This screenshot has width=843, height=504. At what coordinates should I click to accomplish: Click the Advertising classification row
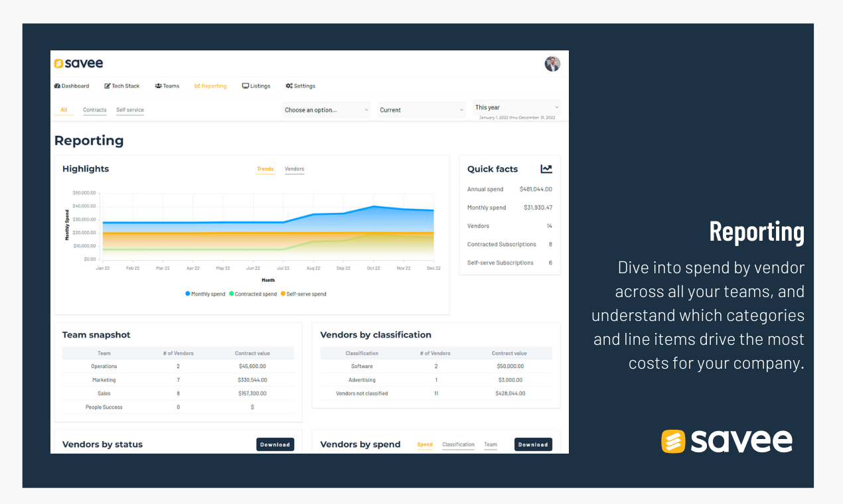point(436,380)
